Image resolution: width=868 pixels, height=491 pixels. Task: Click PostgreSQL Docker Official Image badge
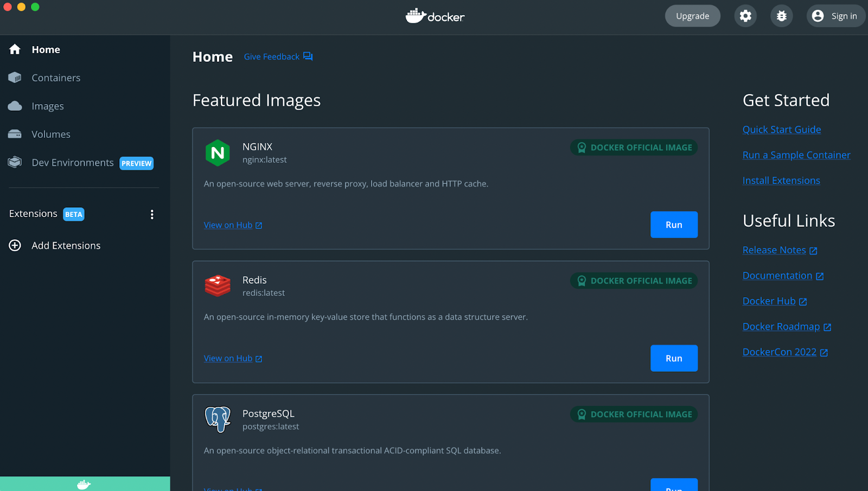click(x=634, y=414)
